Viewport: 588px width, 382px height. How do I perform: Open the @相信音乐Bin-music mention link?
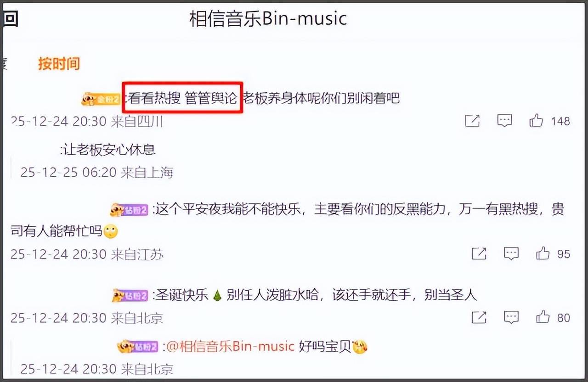230,346
